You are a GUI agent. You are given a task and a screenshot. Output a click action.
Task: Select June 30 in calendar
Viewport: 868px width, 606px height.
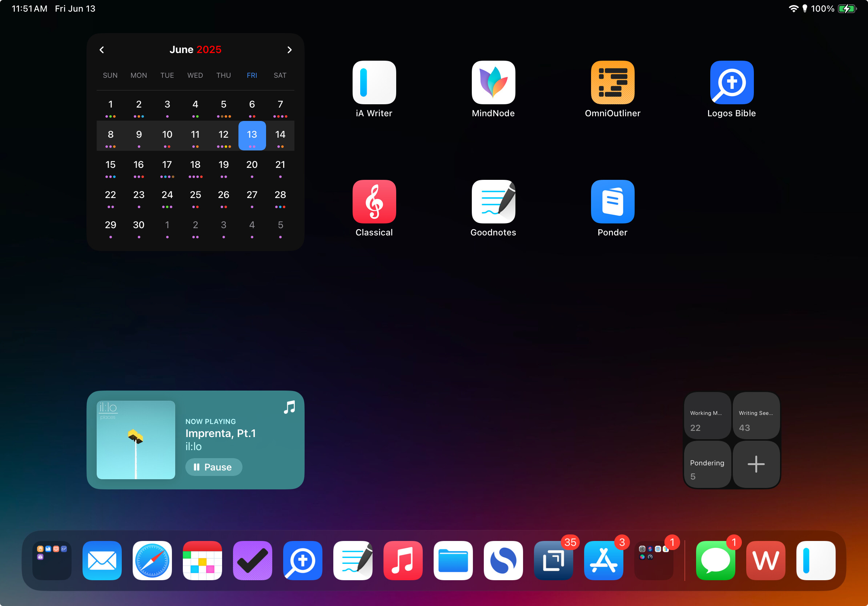tap(139, 226)
